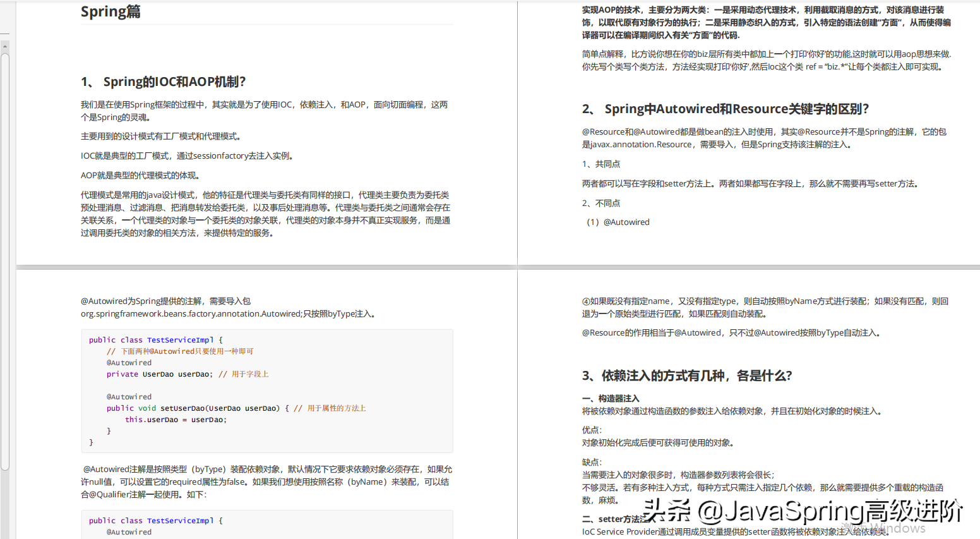The image size is (980, 539).
Task: Click code line 'this.userDao = userDao;'
Action: coord(176,420)
